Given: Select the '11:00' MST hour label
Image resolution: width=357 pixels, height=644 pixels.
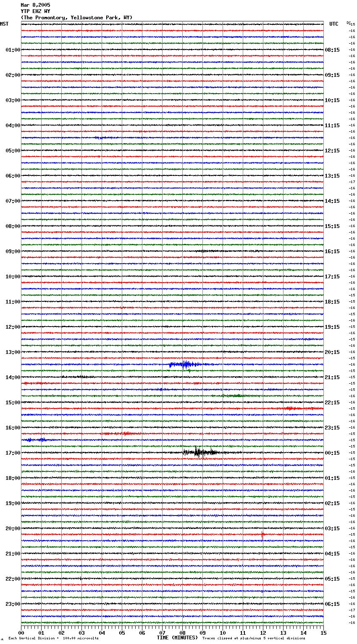Looking at the screenshot, I should click(13, 302).
